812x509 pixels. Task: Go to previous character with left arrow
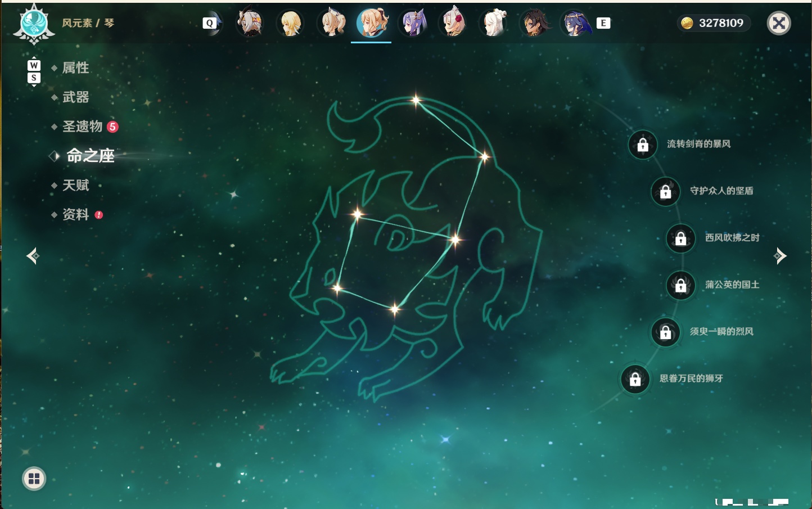(x=33, y=256)
